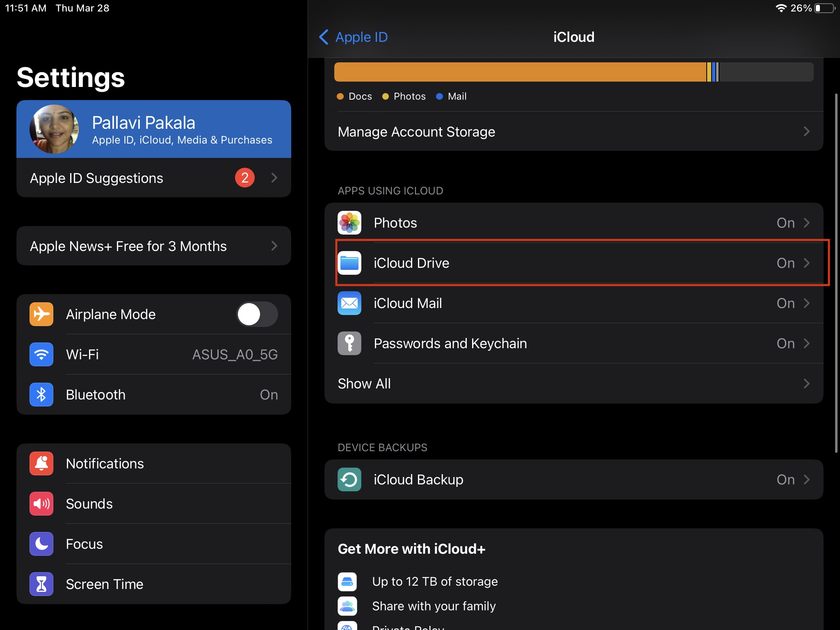This screenshot has height=630, width=840.
Task: Tap the Wi-Fi status bar icon
Action: click(x=781, y=8)
